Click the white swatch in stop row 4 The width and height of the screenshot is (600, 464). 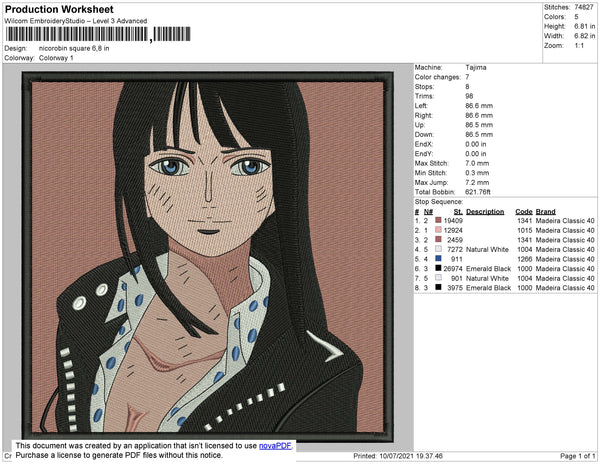click(439, 249)
